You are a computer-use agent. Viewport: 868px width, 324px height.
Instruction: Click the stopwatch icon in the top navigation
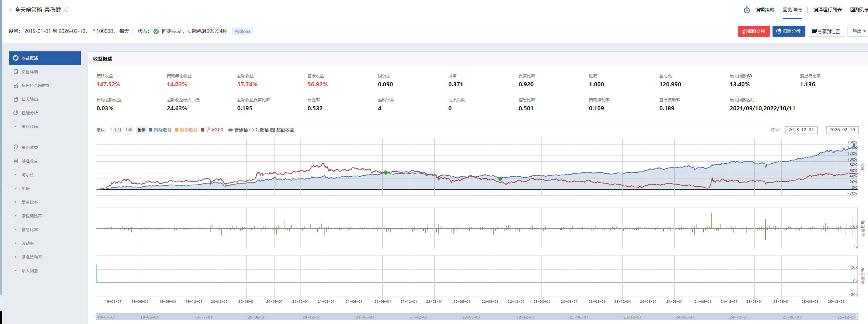pos(747,10)
